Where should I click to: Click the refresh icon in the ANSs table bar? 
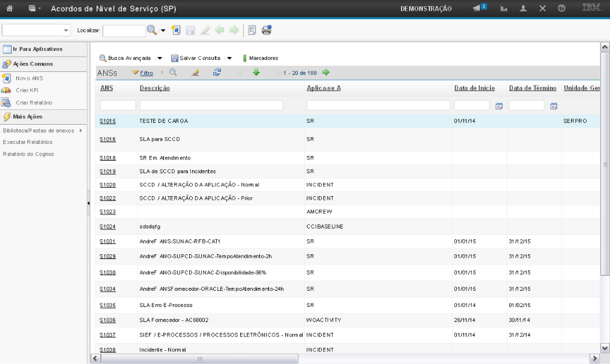(217, 73)
